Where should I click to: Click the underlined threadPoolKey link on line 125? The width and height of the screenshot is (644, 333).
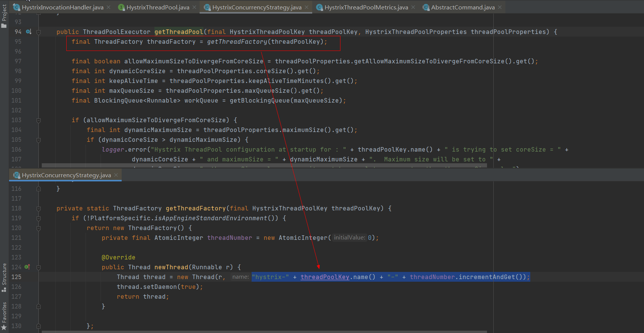[325, 277]
